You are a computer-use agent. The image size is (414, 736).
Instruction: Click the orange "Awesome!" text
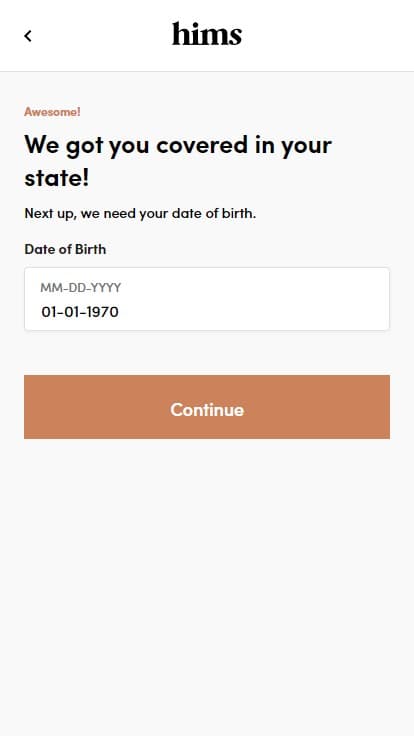(x=52, y=112)
